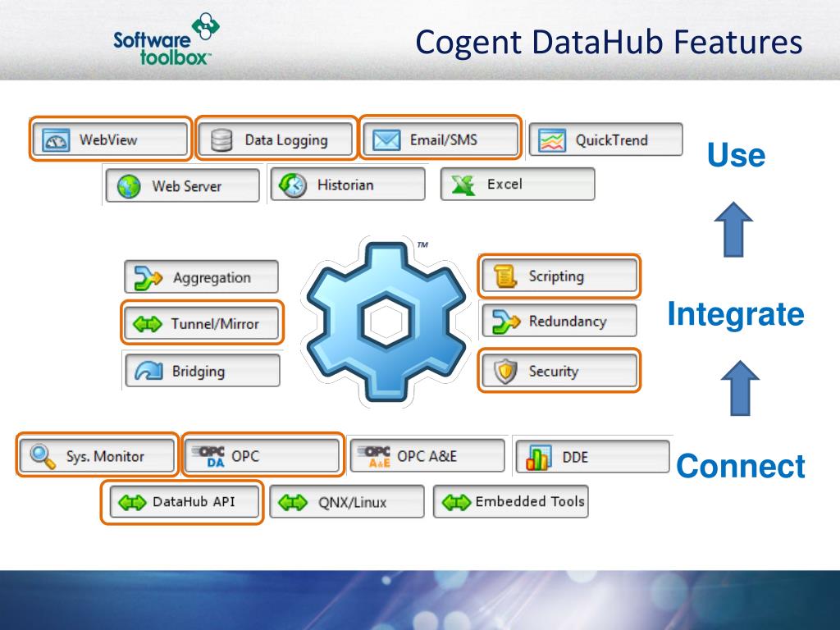Select the Embedded Tools label

529,501
